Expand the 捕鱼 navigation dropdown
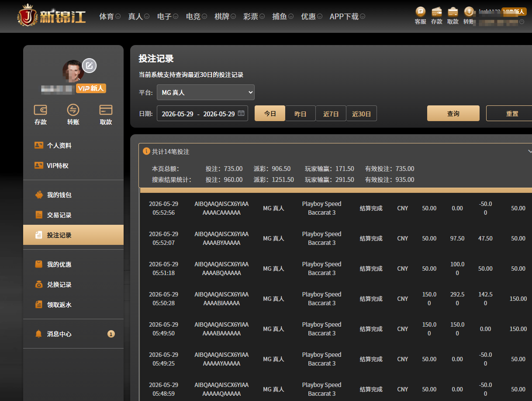 (283, 16)
